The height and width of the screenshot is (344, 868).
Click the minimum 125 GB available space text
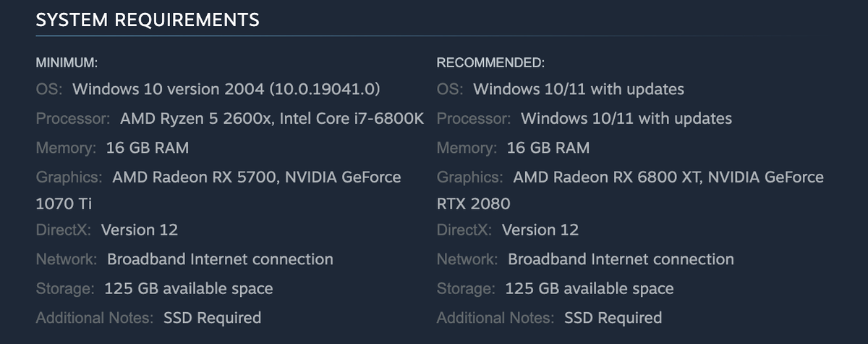[x=188, y=289]
